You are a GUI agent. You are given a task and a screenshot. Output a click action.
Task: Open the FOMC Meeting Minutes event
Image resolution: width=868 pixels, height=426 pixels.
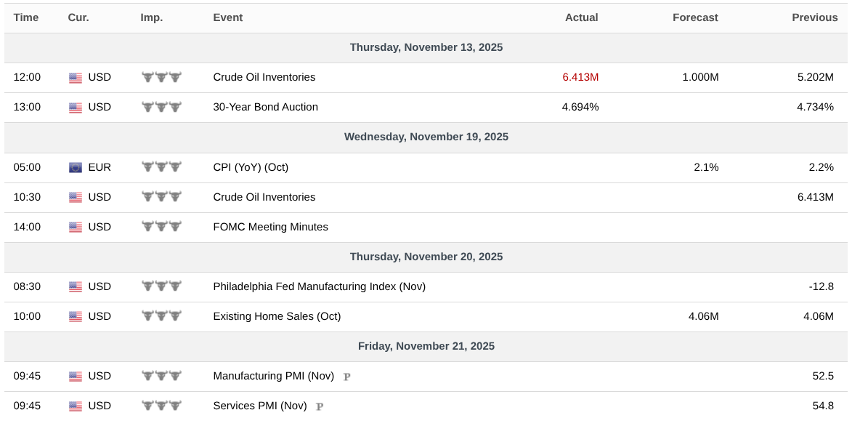tap(270, 227)
